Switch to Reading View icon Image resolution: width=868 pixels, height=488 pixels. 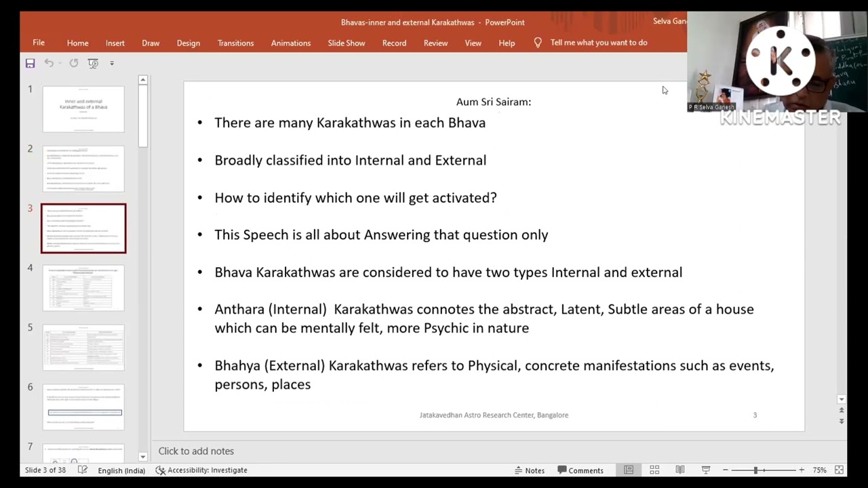point(680,470)
